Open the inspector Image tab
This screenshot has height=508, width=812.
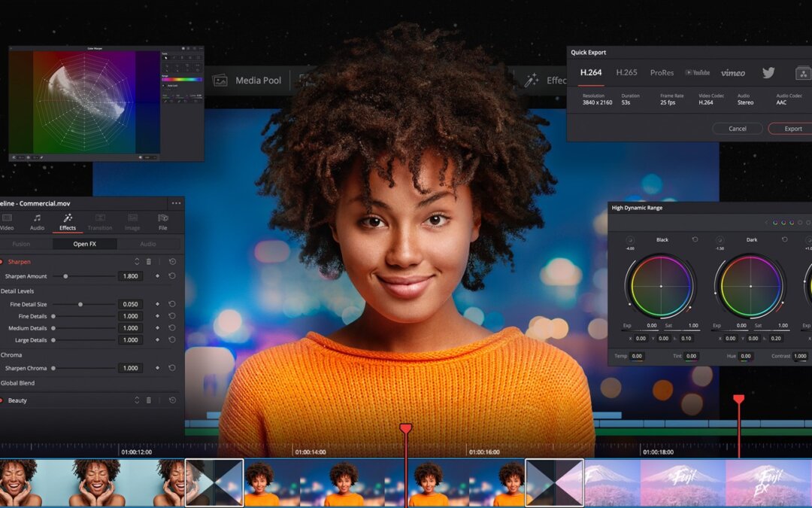pos(132,222)
